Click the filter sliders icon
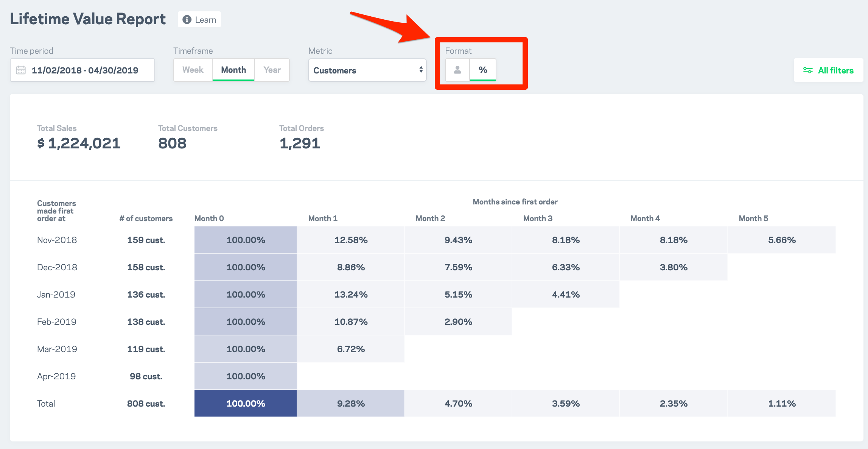Image resolution: width=868 pixels, height=449 pixels. [x=807, y=70]
